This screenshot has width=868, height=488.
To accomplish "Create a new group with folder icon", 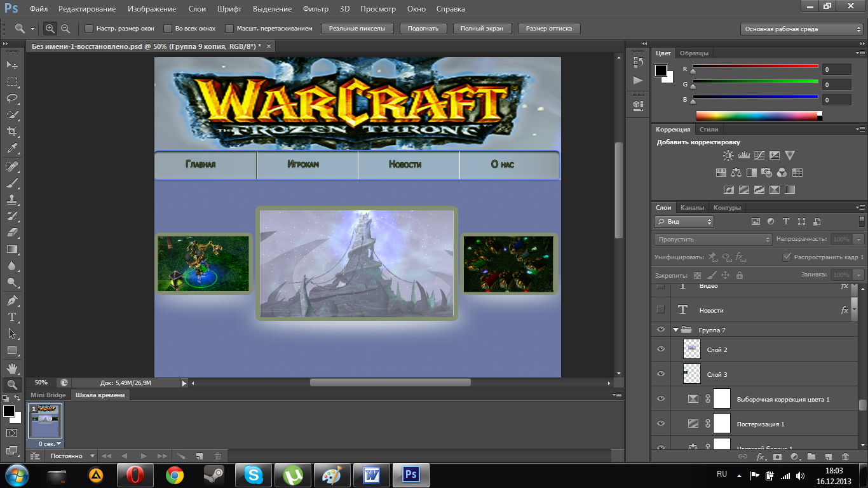I will click(x=811, y=456).
